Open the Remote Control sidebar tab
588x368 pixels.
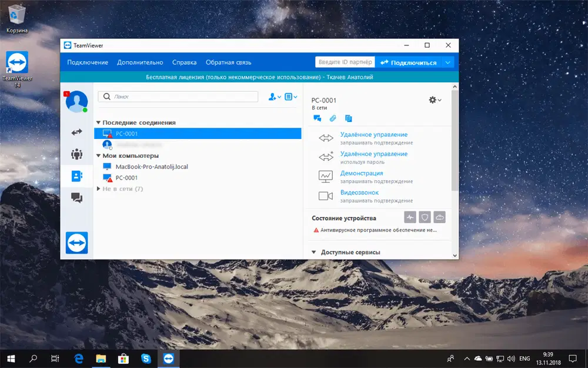tap(76, 132)
